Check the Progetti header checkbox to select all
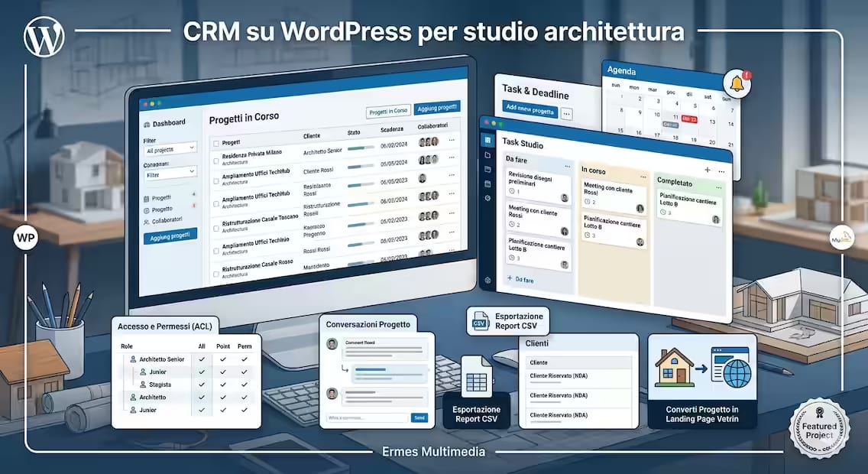Image resolution: width=868 pixels, height=474 pixels. coord(216,144)
